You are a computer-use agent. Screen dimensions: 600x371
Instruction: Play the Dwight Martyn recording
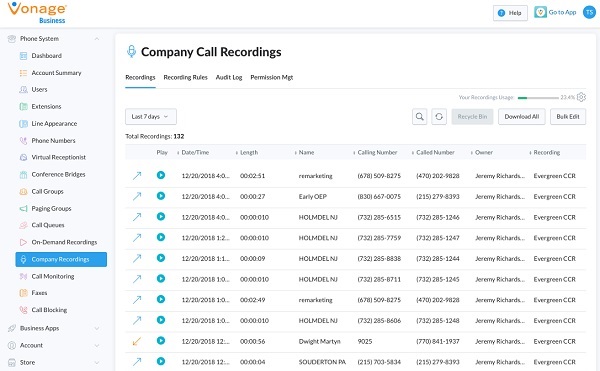[x=161, y=340]
